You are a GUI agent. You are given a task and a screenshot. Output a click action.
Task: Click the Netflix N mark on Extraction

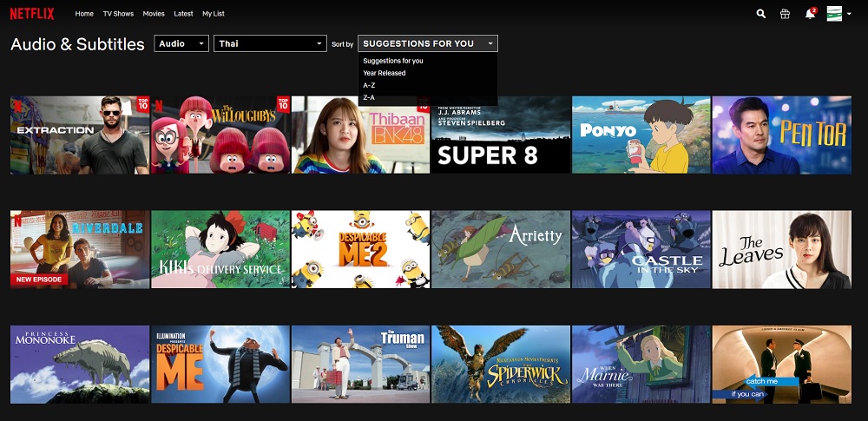pyautogui.click(x=17, y=105)
